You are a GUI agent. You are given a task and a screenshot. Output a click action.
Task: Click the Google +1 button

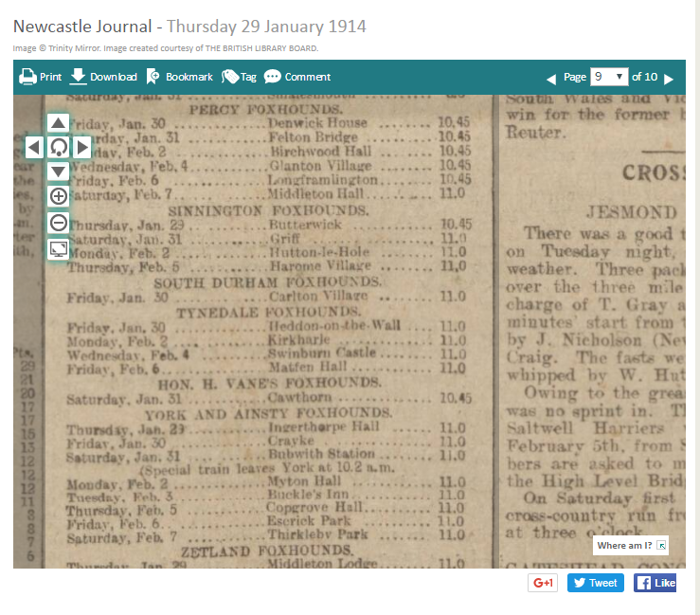tap(543, 583)
